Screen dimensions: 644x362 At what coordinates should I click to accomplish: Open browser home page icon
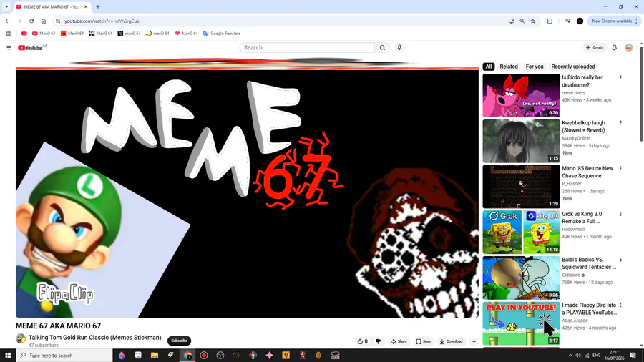pos(44,21)
